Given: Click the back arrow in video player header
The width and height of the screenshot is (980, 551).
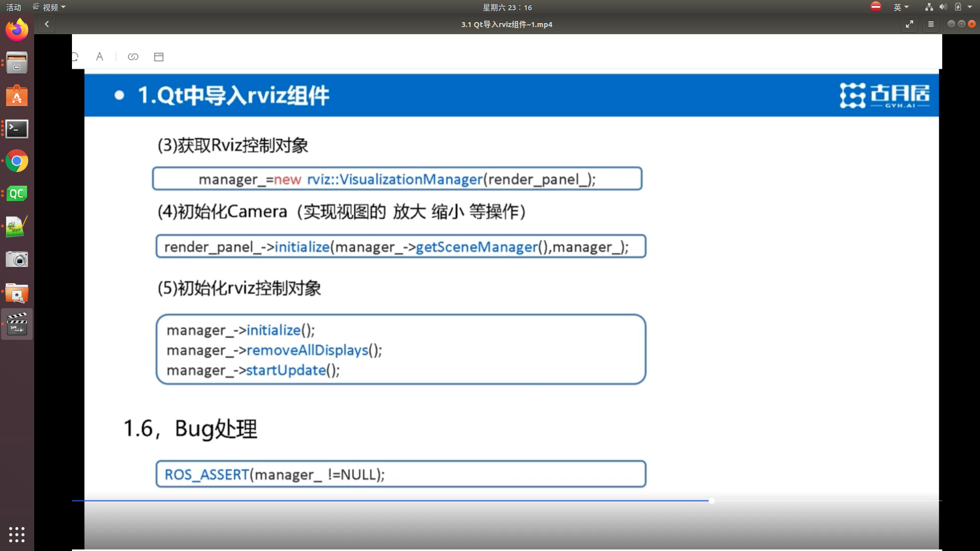Looking at the screenshot, I should [46, 24].
